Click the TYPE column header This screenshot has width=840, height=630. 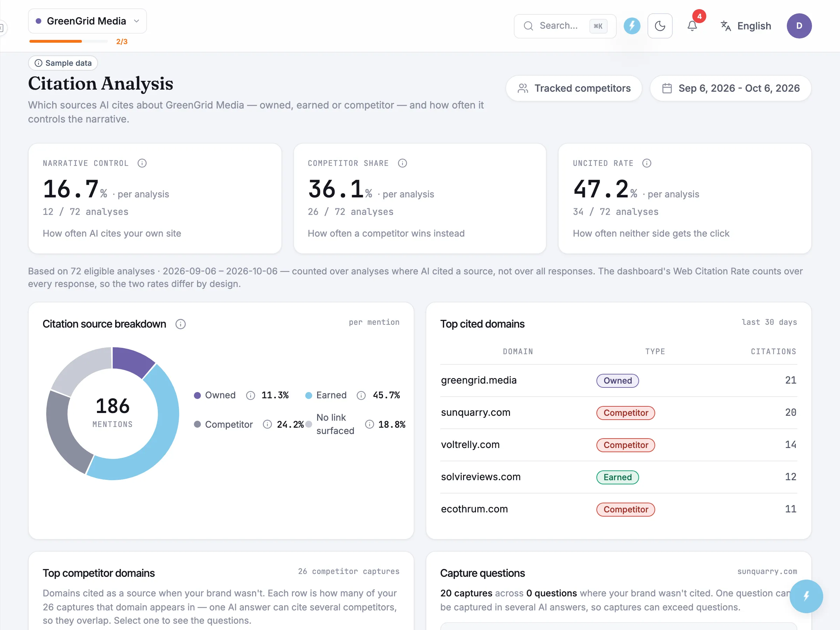[655, 352]
